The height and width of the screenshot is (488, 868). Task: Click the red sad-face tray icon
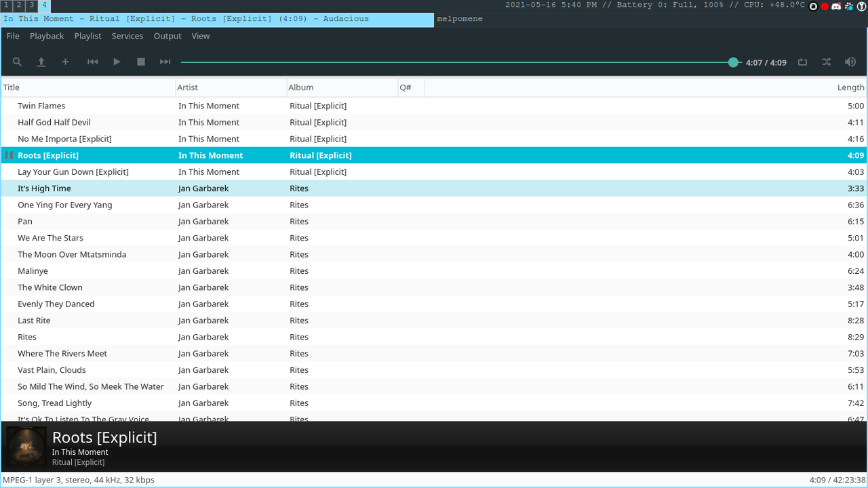pos(825,6)
